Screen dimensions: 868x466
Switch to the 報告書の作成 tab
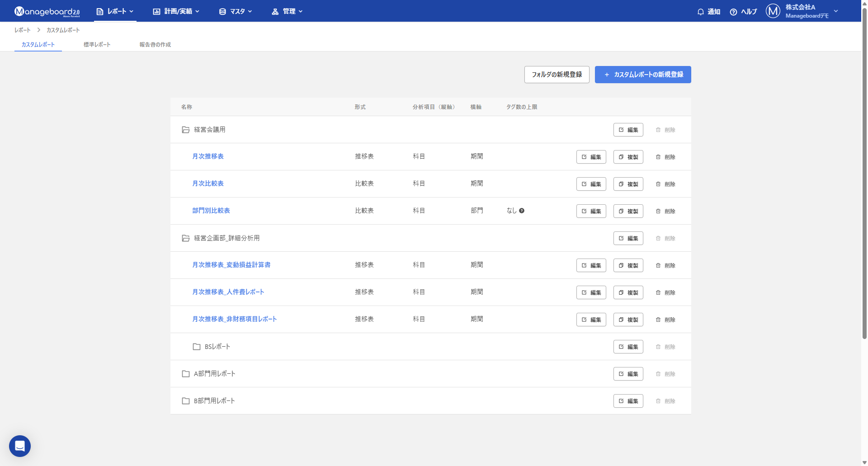point(155,44)
